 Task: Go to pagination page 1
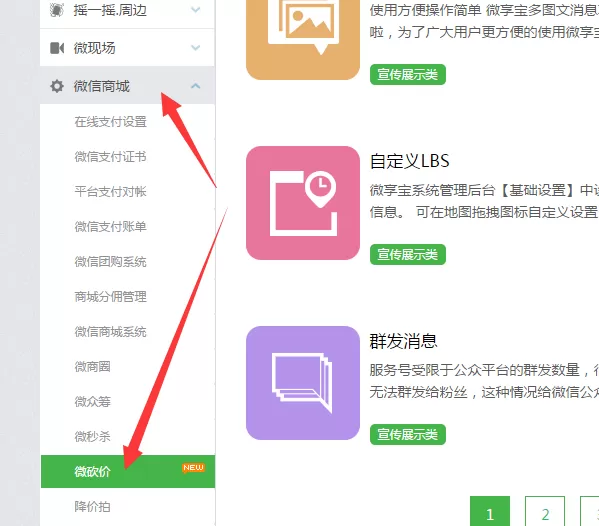(x=490, y=512)
